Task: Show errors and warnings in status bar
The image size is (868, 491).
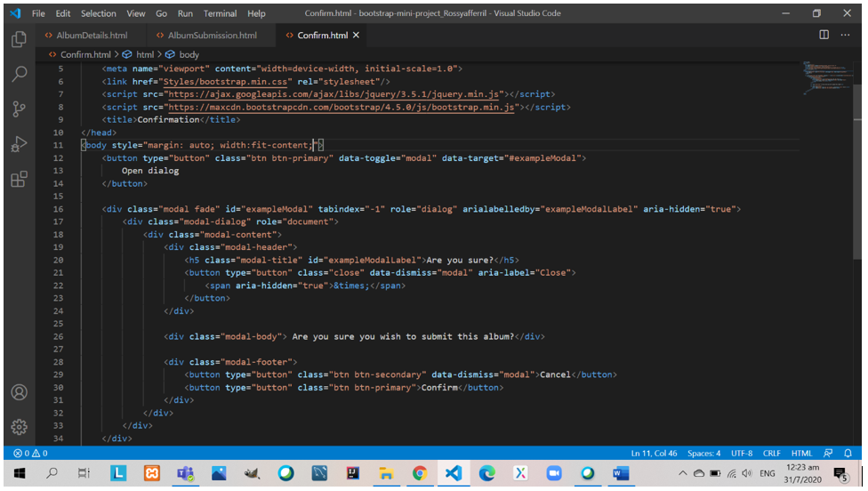Action: [30, 453]
